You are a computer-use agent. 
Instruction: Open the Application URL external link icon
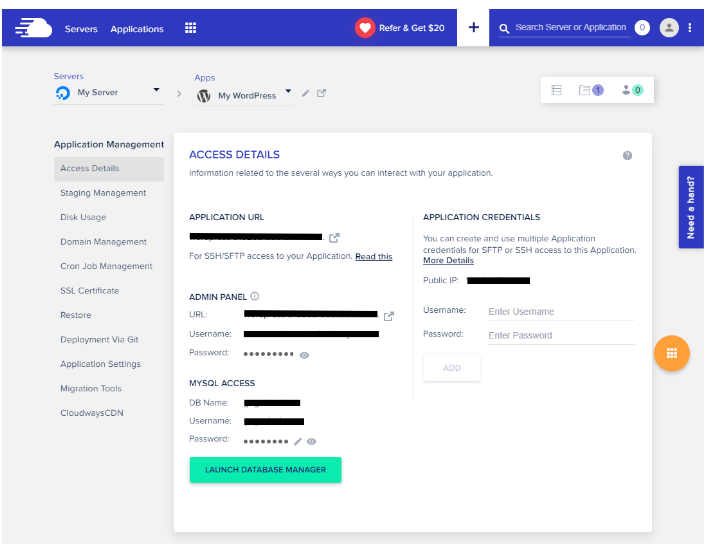click(x=334, y=238)
